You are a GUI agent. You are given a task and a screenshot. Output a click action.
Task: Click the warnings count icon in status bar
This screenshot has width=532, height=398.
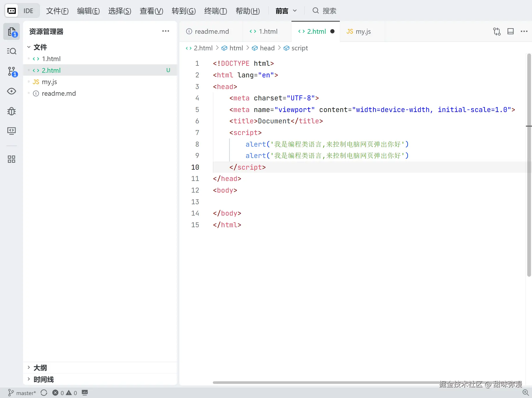pyautogui.click(x=69, y=393)
